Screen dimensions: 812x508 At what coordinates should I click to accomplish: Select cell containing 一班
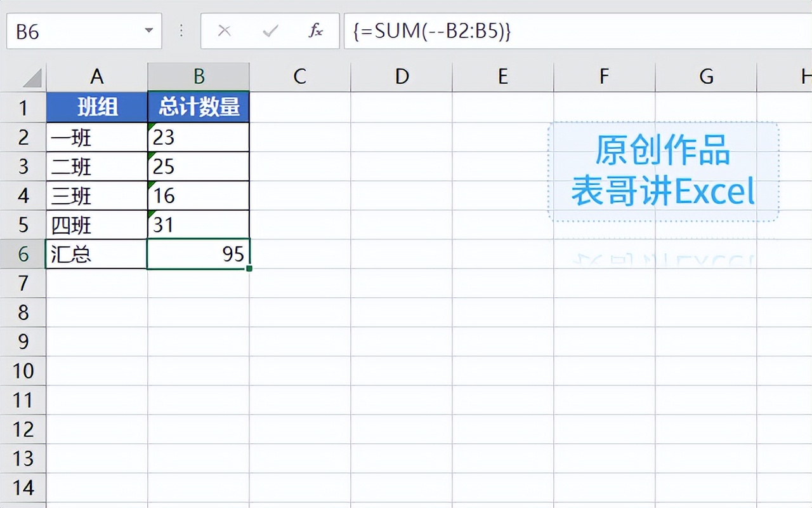[97, 137]
